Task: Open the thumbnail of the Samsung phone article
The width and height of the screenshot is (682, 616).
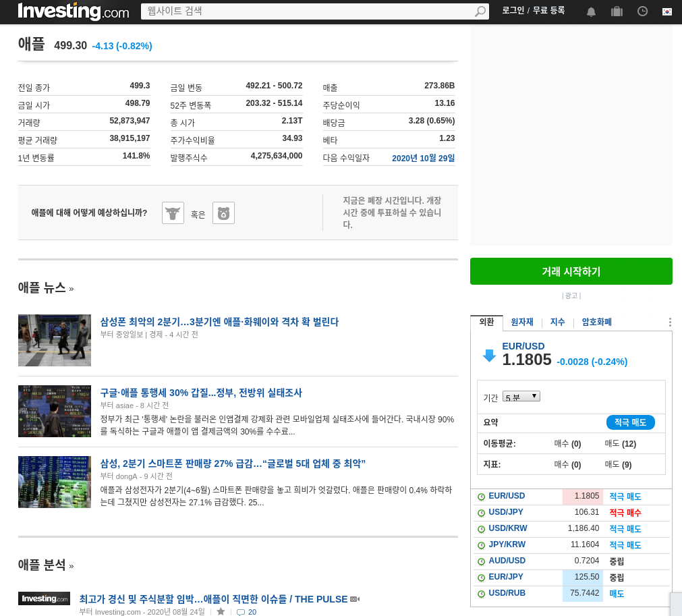Action: click(x=55, y=340)
